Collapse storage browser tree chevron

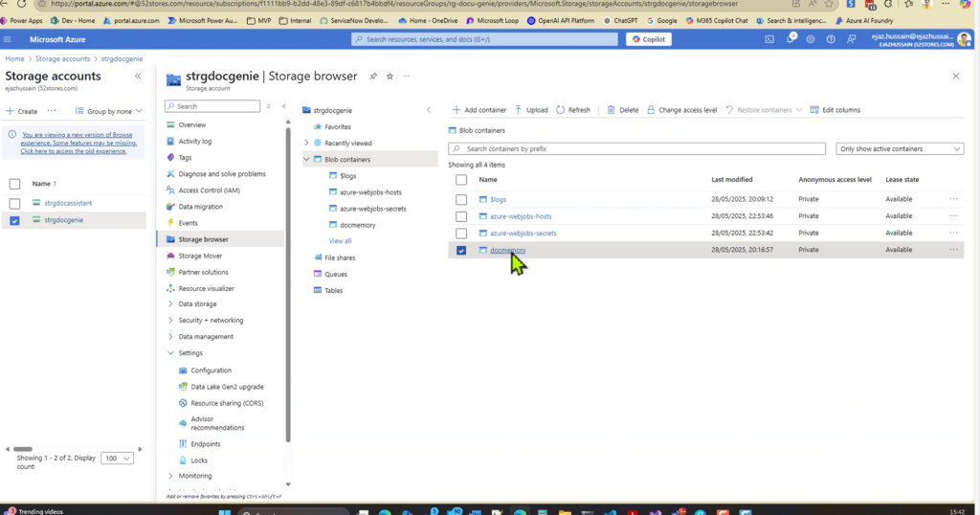[x=429, y=110]
